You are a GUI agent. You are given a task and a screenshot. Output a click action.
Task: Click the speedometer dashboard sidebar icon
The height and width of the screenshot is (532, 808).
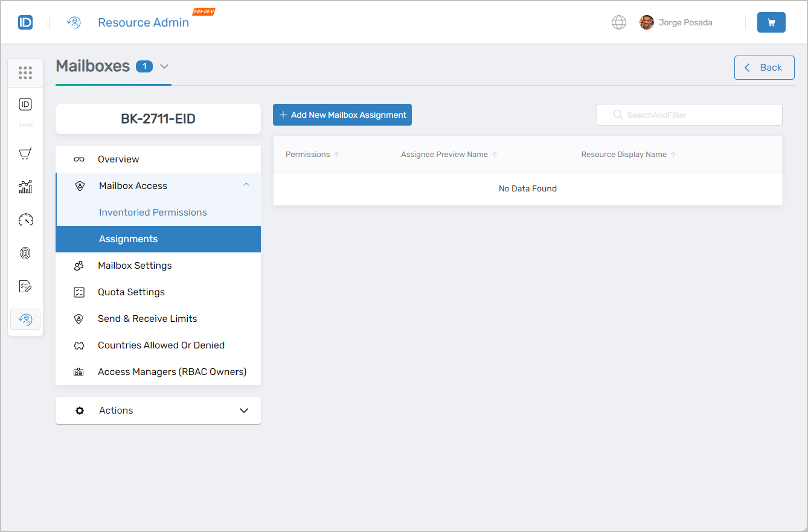pyautogui.click(x=25, y=220)
